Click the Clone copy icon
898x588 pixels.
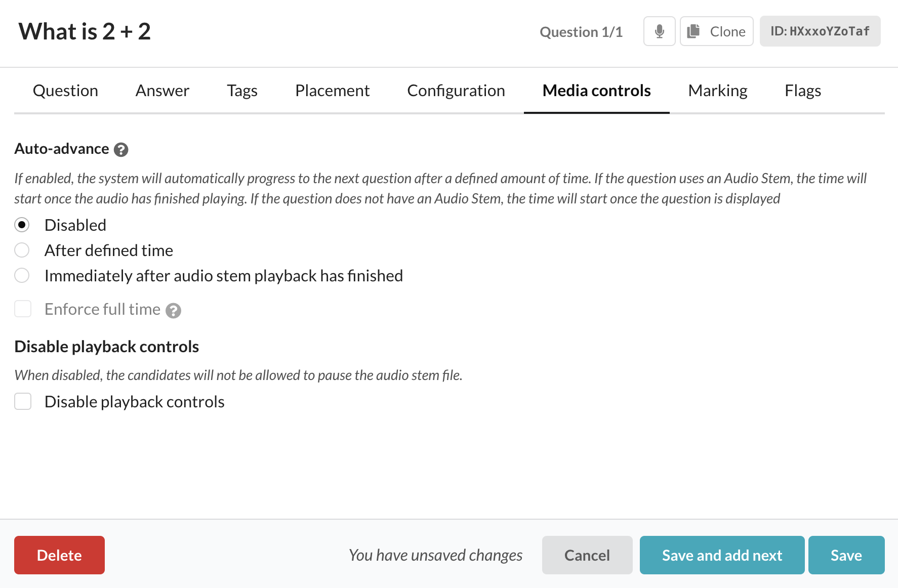[x=693, y=31]
